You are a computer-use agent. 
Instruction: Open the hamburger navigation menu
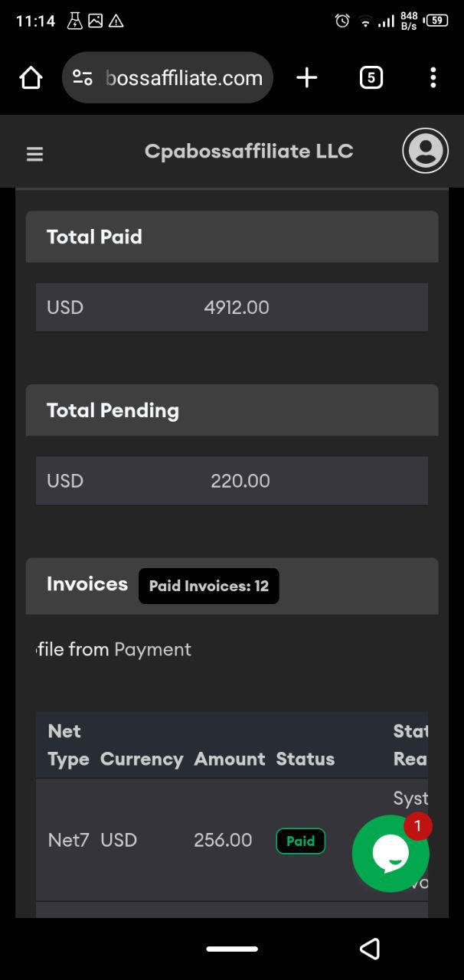34,154
